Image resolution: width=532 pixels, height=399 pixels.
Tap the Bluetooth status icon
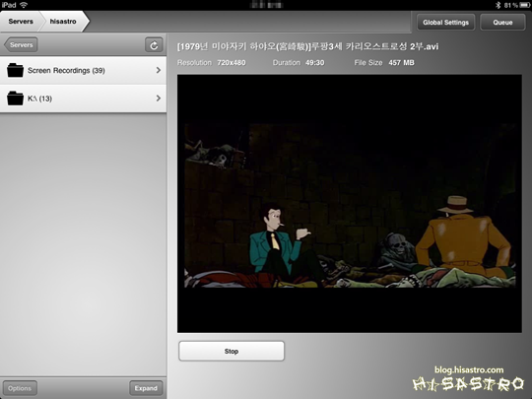pos(499,5)
